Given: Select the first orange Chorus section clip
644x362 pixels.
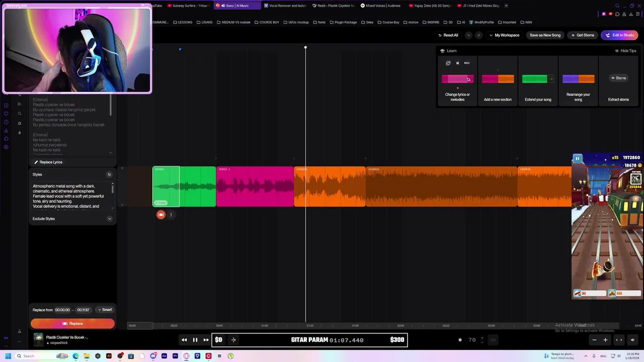Looking at the screenshot, I should pyautogui.click(x=330, y=186).
